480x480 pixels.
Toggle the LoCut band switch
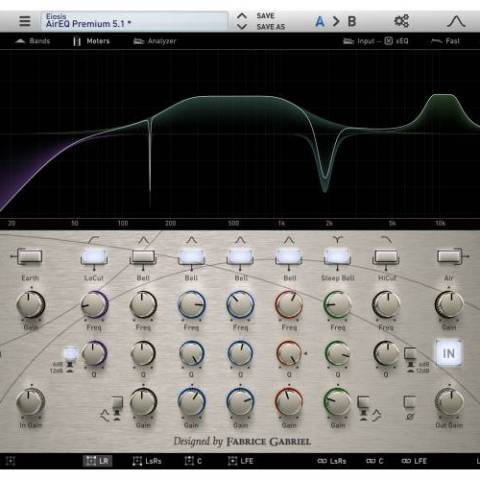pyautogui.click(x=94, y=256)
